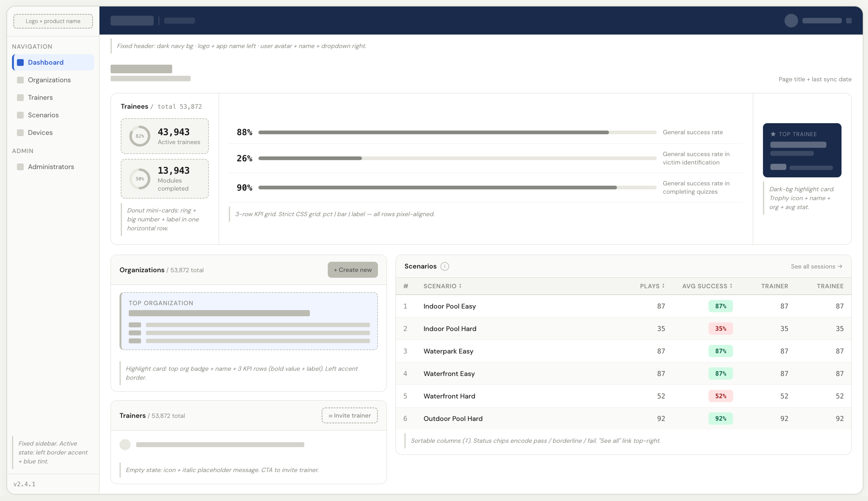Select the Indoor Pool Hard row
This screenshot has width=868, height=501.
click(x=623, y=328)
